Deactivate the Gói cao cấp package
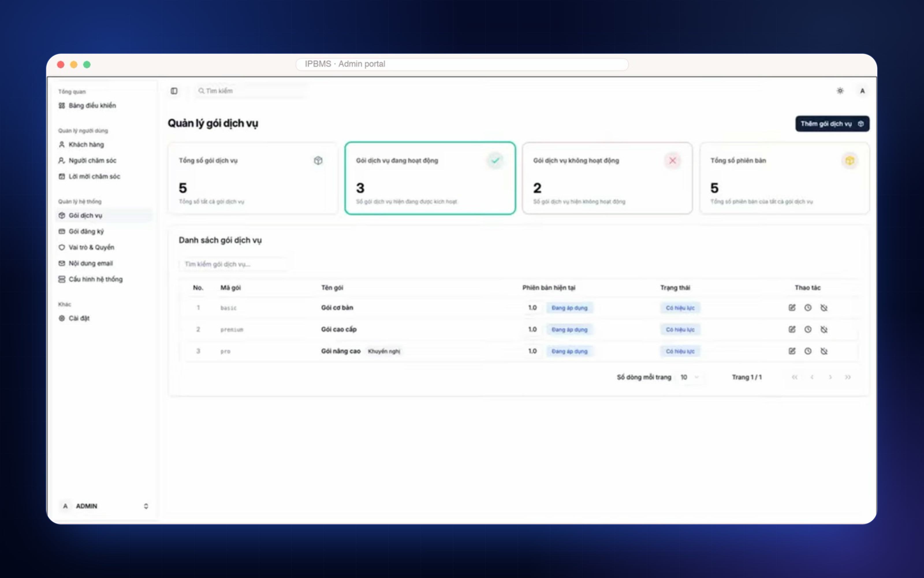This screenshot has height=578, width=924. [824, 329]
